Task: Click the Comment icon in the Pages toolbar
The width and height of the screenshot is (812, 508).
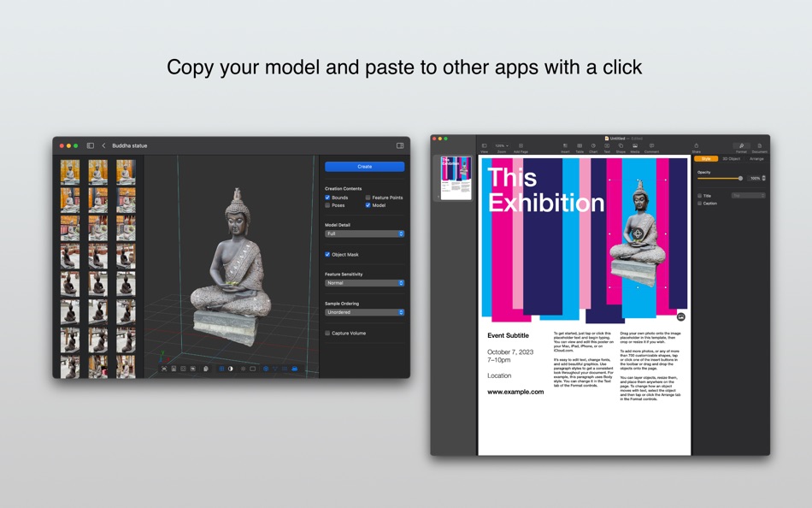Action: pyautogui.click(x=651, y=145)
